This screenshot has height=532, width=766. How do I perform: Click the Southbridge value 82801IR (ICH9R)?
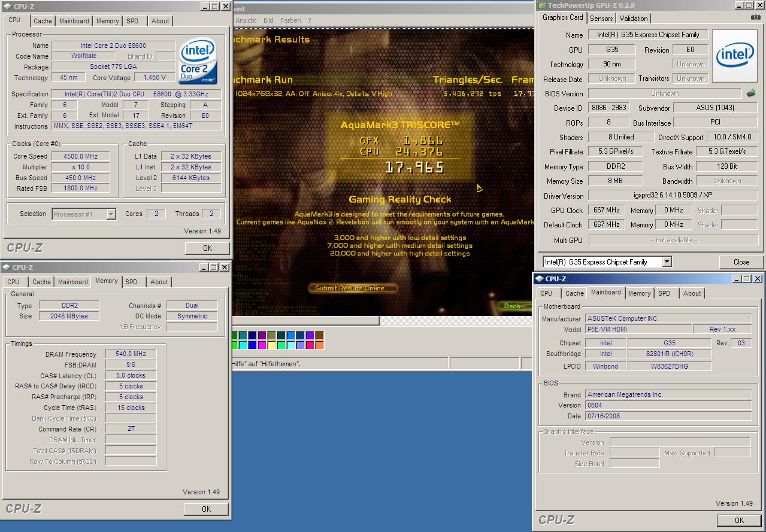670,354
